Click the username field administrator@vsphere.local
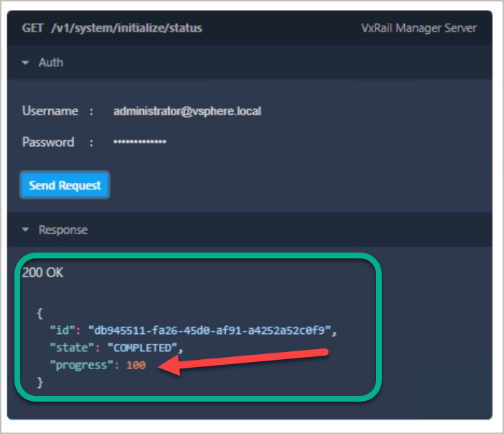The height and width of the screenshot is (434, 504). (x=187, y=112)
